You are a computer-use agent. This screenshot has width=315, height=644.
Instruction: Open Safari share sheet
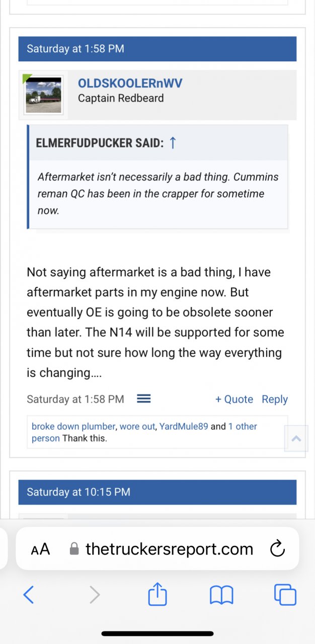tap(157, 595)
